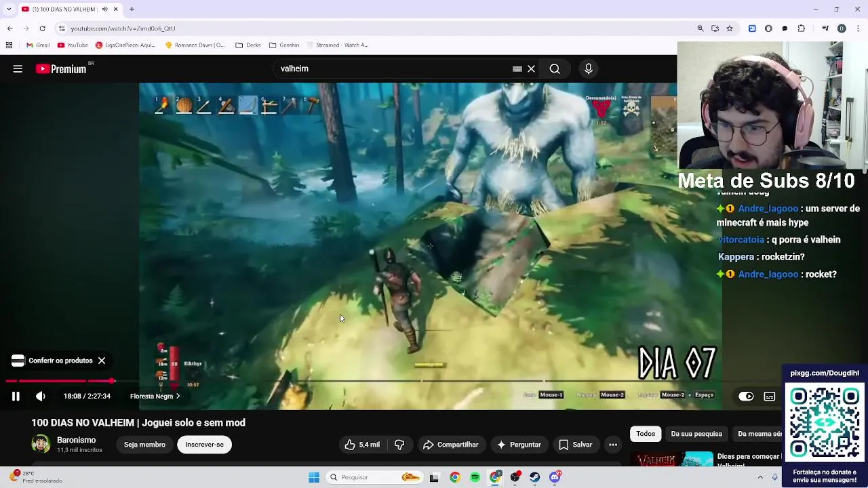Viewport: 868px width, 488px height.
Task: Open the Floresta Negra chapter list
Action: (155, 396)
